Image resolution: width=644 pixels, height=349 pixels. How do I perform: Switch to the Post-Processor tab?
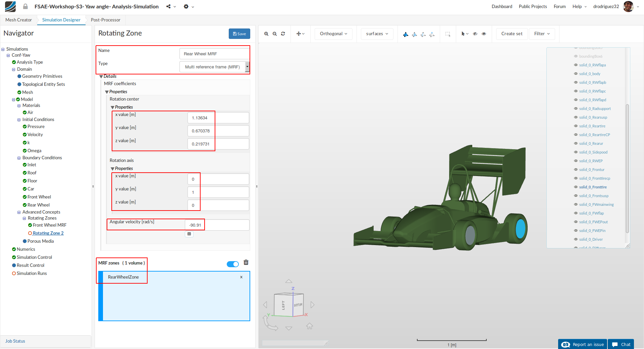tap(105, 20)
